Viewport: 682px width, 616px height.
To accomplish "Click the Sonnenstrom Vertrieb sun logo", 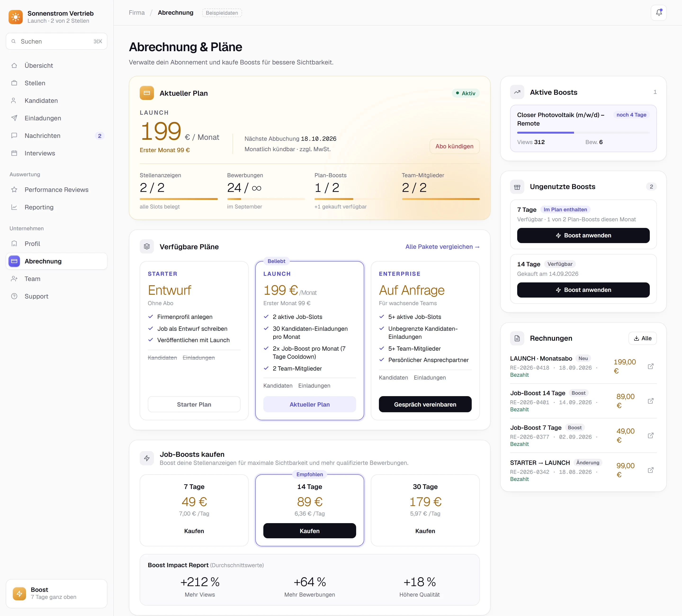I will click(x=16, y=17).
